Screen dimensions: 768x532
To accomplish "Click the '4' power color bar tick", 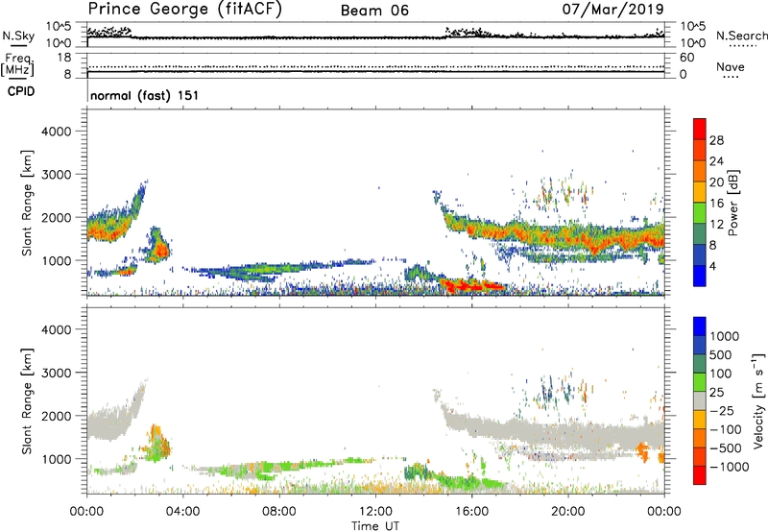I will (x=713, y=267).
